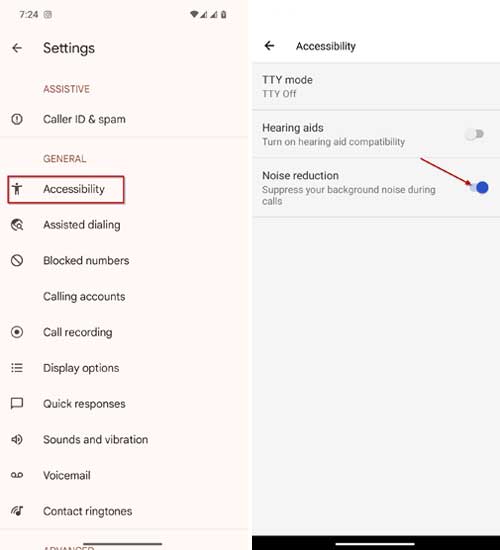
Task: Tap the battery icon in status bar
Action: 224,15
